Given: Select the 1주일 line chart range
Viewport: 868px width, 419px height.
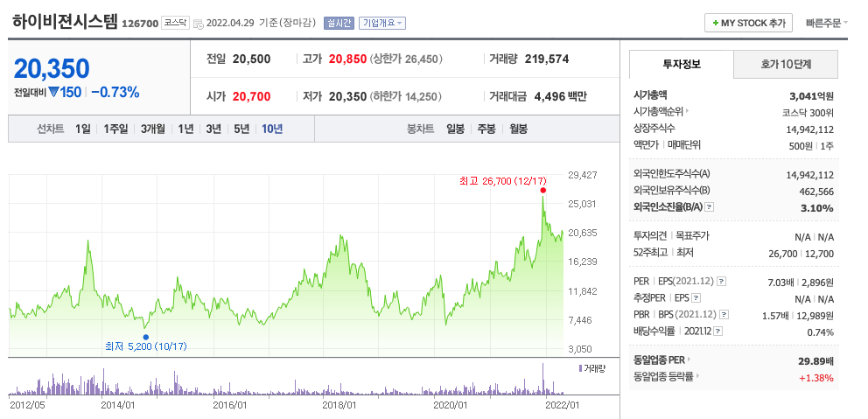Looking at the screenshot, I should tap(115, 129).
